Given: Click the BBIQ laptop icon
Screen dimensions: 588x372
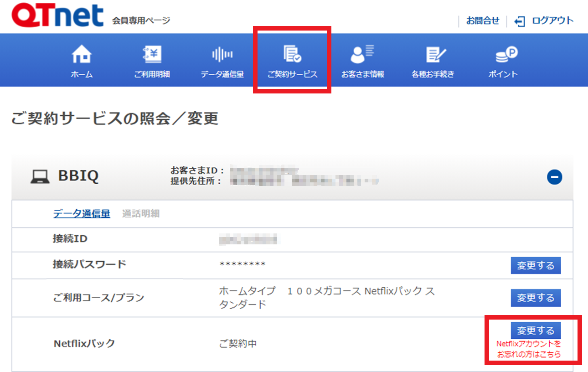Looking at the screenshot, I should (x=40, y=177).
